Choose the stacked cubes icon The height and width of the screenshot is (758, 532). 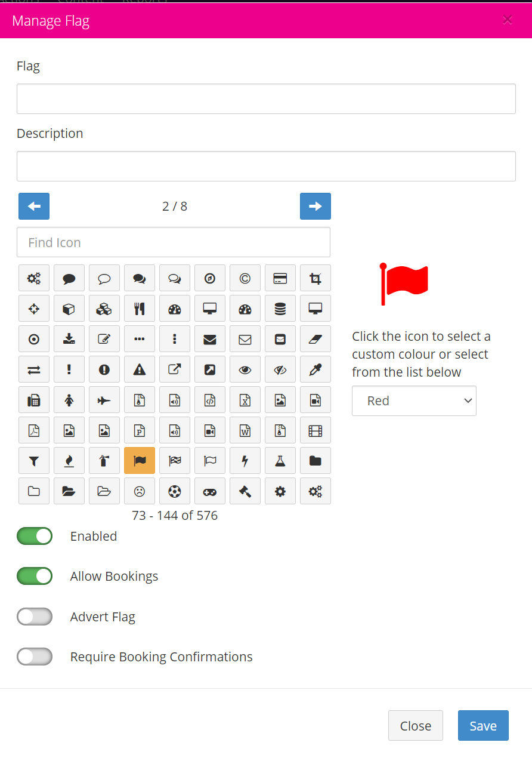[104, 309]
